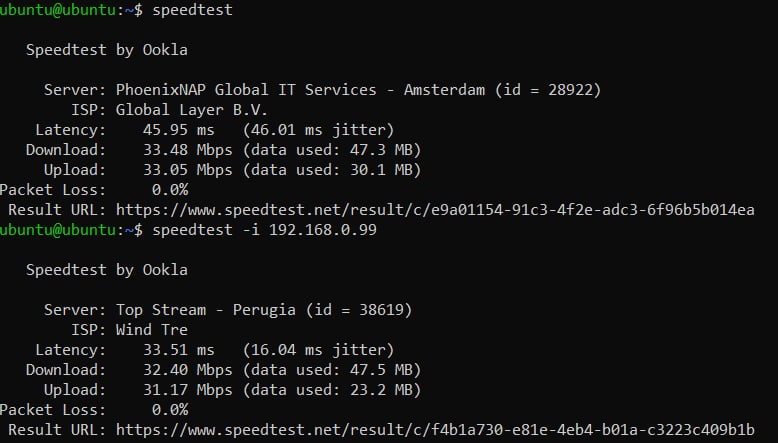
Task: Click the IP address 192.168.0.99 in the command
Action: pos(332,230)
